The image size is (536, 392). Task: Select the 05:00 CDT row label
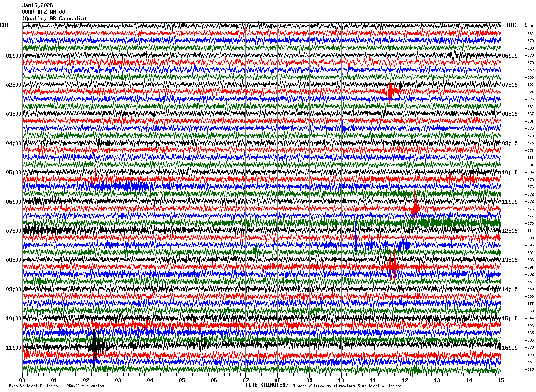(13, 173)
